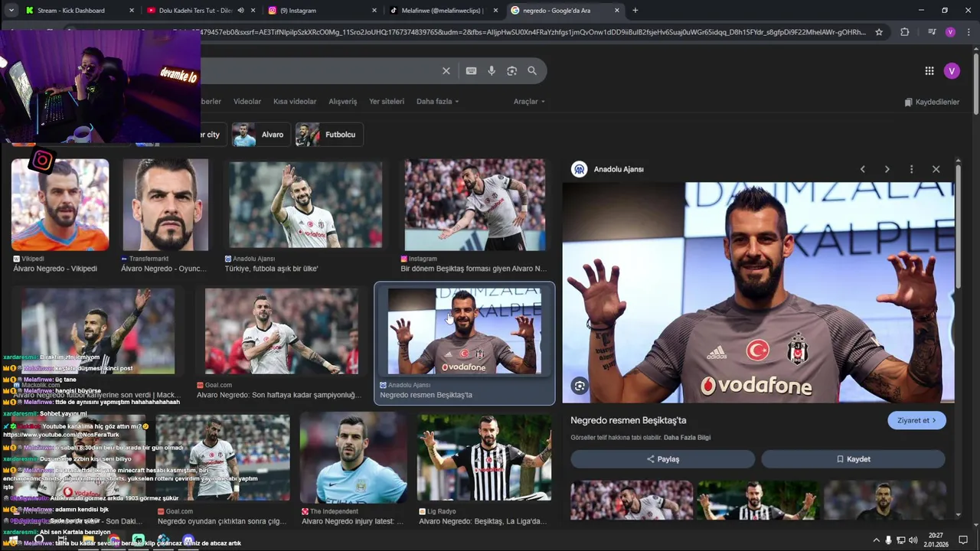Click the main page vertical scrollbar
Screen dimensions: 980x551
pyautogui.click(x=975, y=84)
